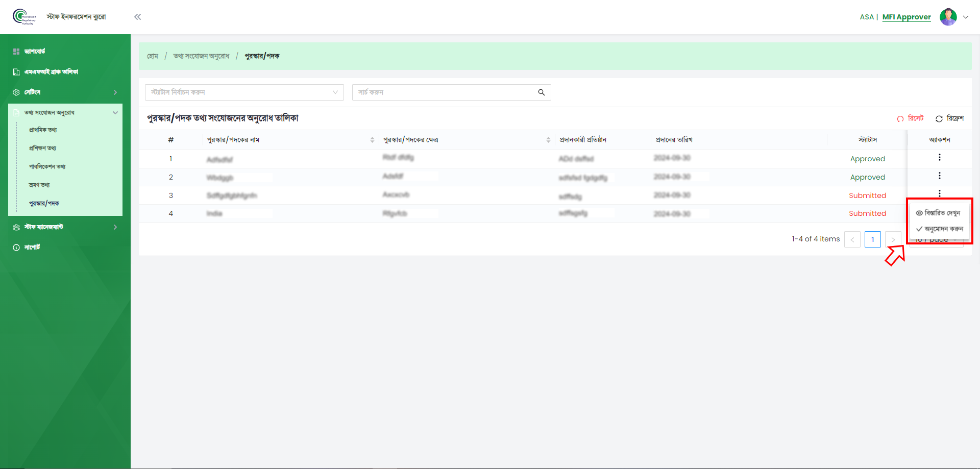Screen dimensions: 980x469
Task: Click the Microcredit Regulatory Authority logo
Action: pyautogui.click(x=24, y=17)
